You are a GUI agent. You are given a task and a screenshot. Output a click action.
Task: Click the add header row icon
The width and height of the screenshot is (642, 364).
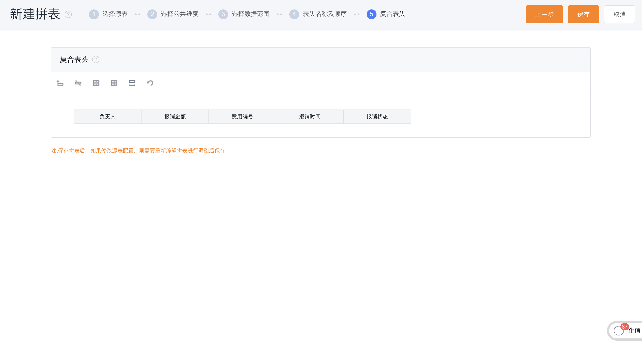click(60, 83)
